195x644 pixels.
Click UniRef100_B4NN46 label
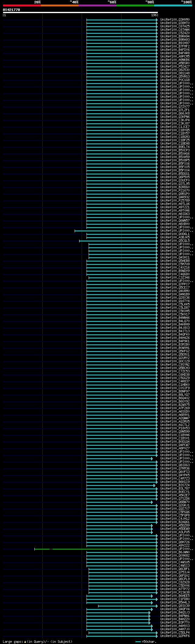pos(175,318)
